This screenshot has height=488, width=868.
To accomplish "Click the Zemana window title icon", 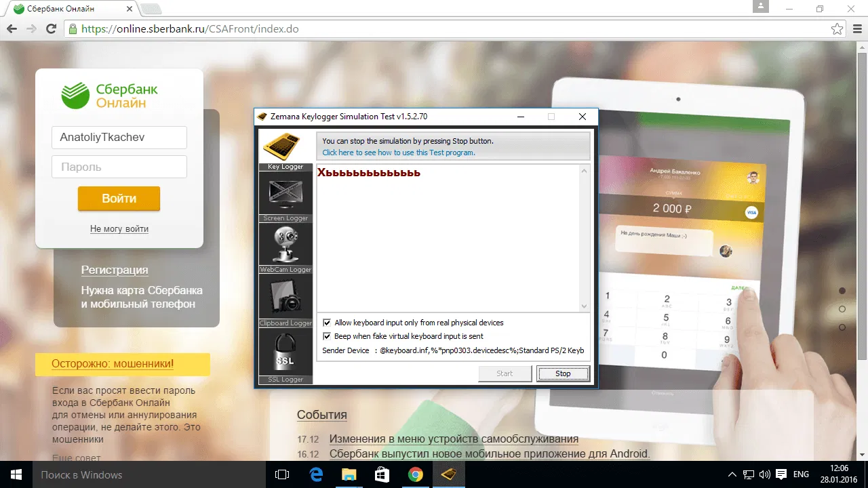I will [262, 117].
